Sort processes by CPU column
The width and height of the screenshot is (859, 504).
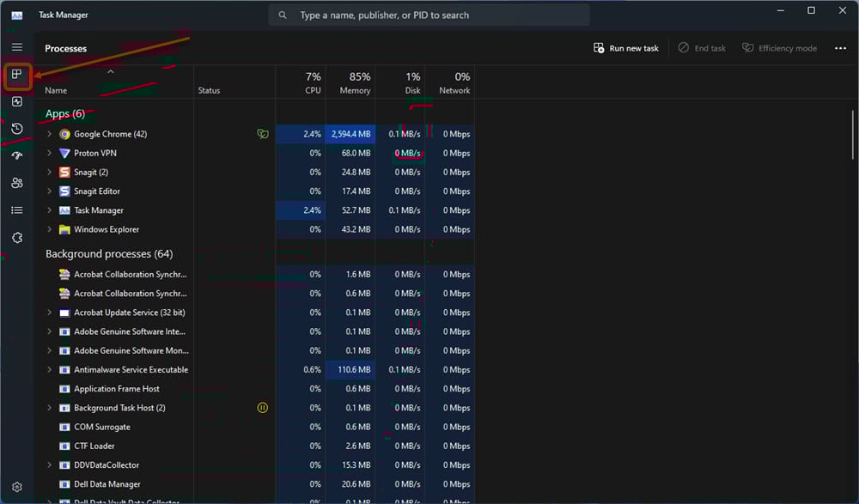(301, 82)
